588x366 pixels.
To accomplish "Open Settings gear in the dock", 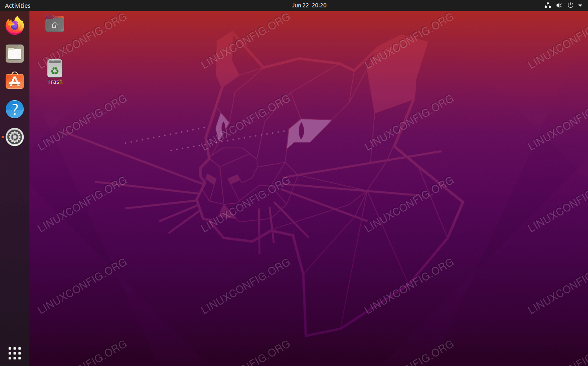I will pyautogui.click(x=15, y=137).
